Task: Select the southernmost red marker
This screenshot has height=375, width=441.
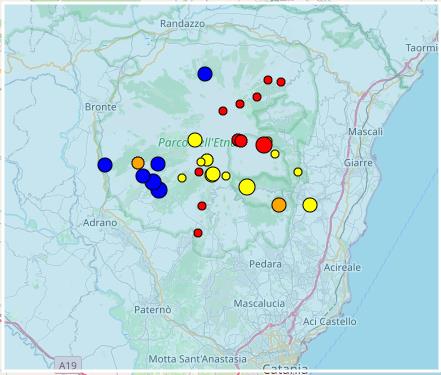Action: [198, 233]
